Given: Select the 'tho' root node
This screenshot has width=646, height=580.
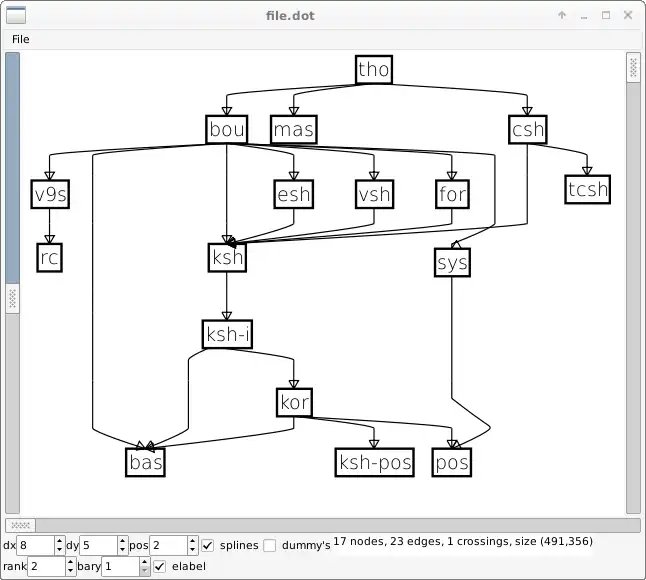Looking at the screenshot, I should click(x=374, y=69).
